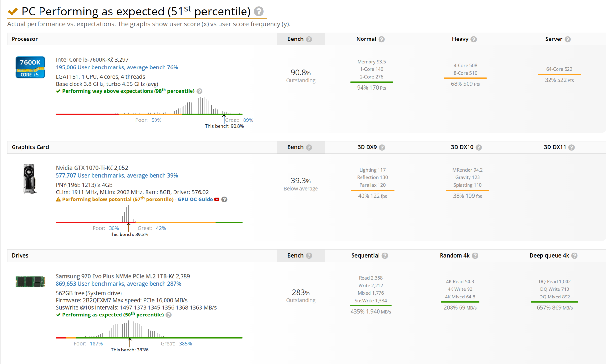
Task: Click YouTube icon beside GPU OC Guide
Action: tap(217, 200)
